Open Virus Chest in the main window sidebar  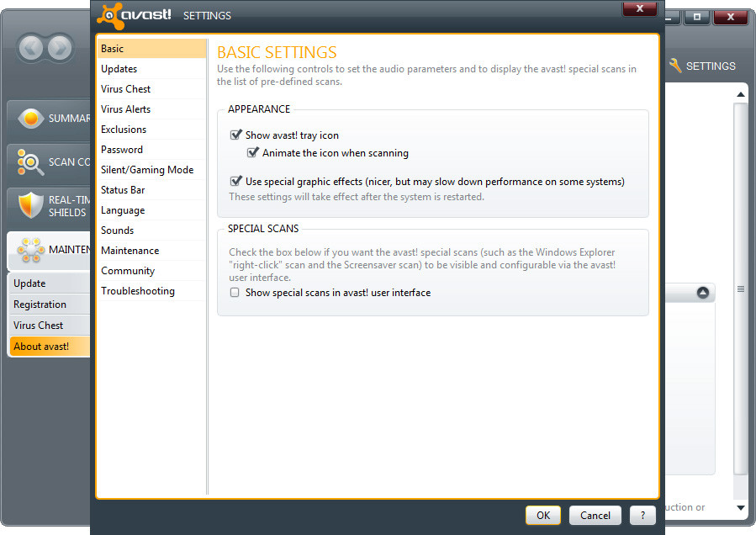[49, 326]
